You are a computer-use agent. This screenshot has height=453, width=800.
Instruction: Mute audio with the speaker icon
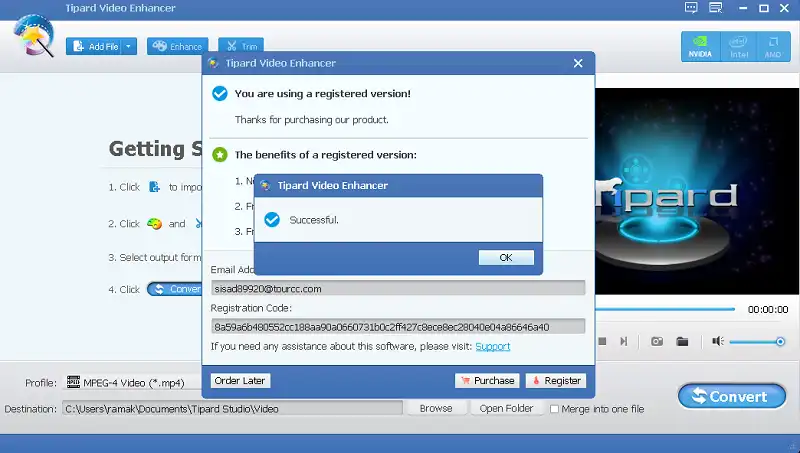click(717, 341)
